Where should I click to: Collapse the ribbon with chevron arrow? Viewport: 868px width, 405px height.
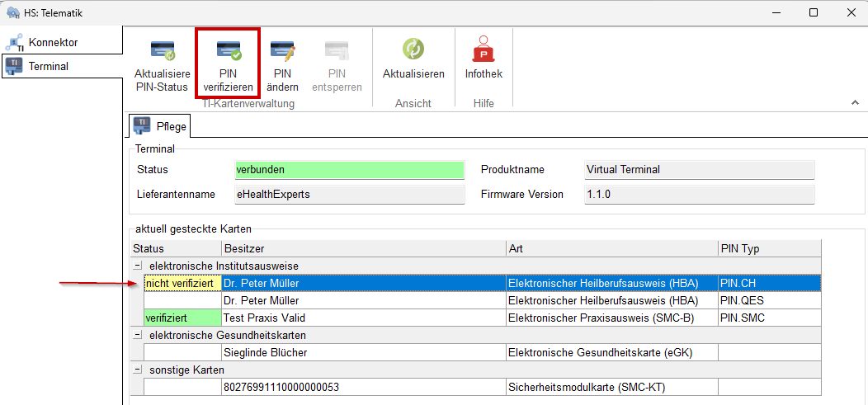point(855,102)
